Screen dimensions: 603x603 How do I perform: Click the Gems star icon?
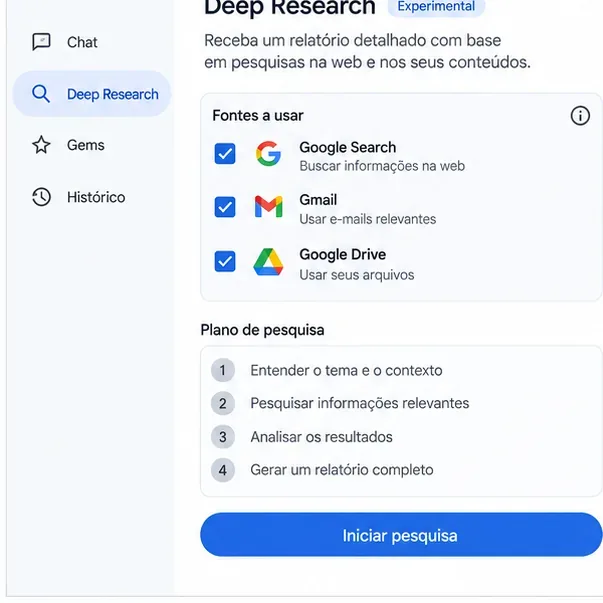[x=41, y=145]
